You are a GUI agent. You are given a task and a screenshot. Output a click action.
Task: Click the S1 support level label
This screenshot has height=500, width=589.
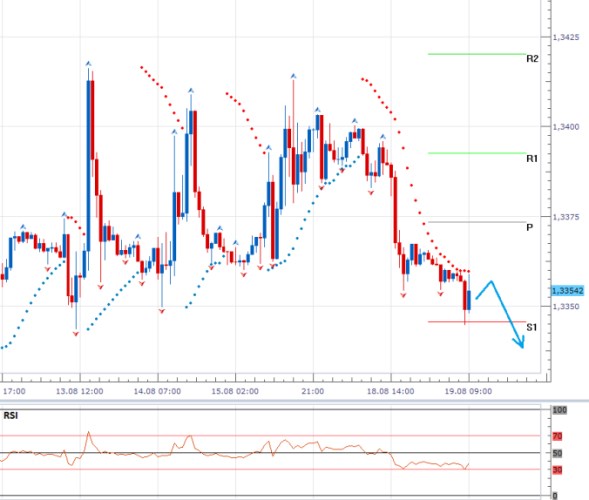(532, 327)
